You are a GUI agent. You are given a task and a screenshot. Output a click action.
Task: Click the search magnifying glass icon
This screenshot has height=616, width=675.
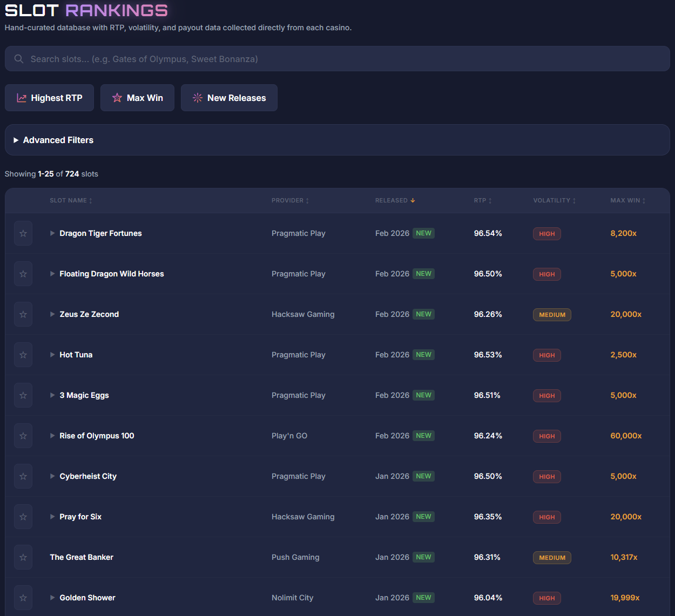(19, 58)
